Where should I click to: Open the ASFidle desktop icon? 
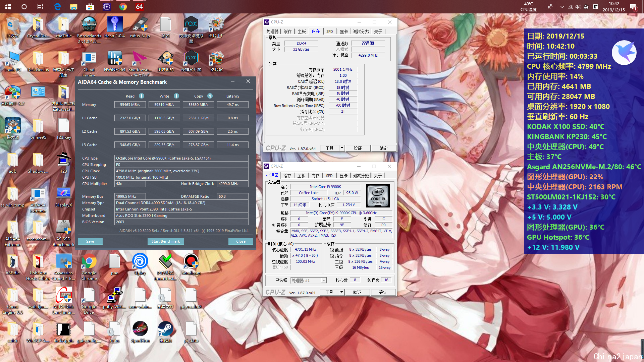click(x=12, y=264)
